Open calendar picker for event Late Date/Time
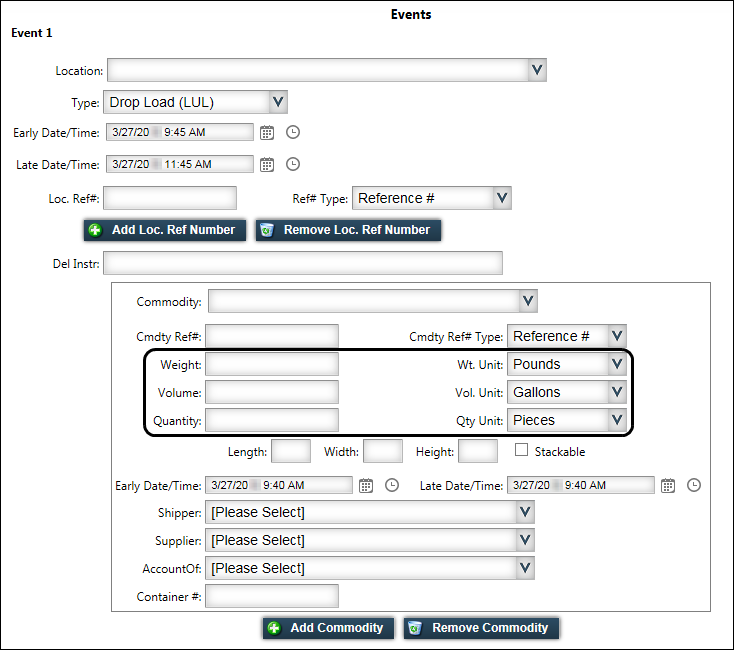The height and width of the screenshot is (650, 734). (x=267, y=165)
